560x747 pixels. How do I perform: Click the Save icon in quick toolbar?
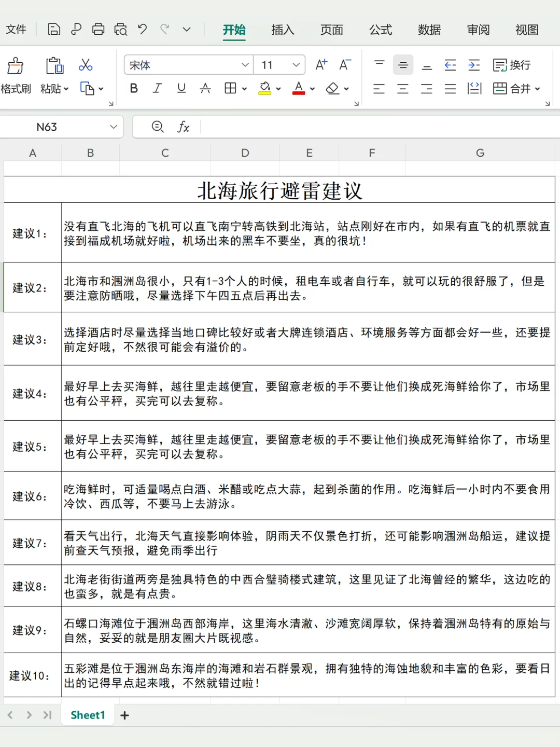54,29
